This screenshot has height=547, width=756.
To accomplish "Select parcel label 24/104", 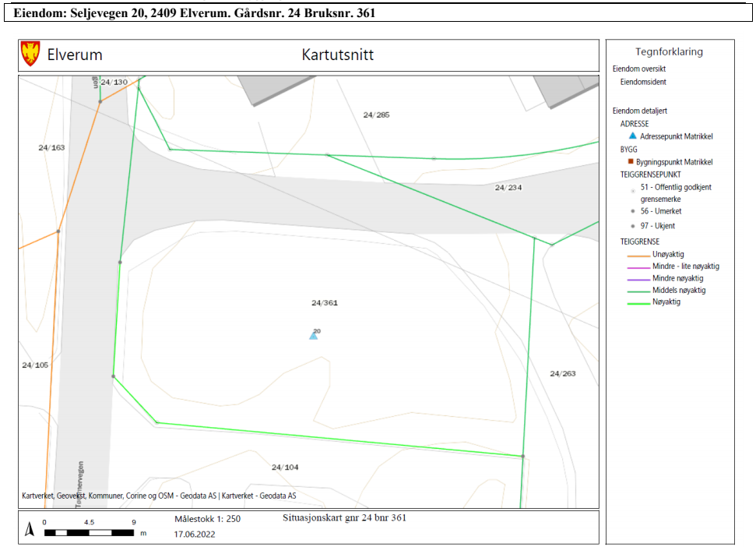I will pos(285,467).
